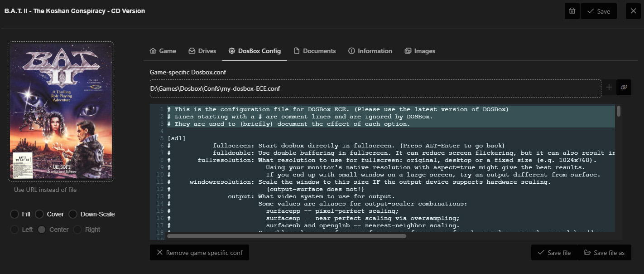Close the game editor with the X icon

[633, 11]
